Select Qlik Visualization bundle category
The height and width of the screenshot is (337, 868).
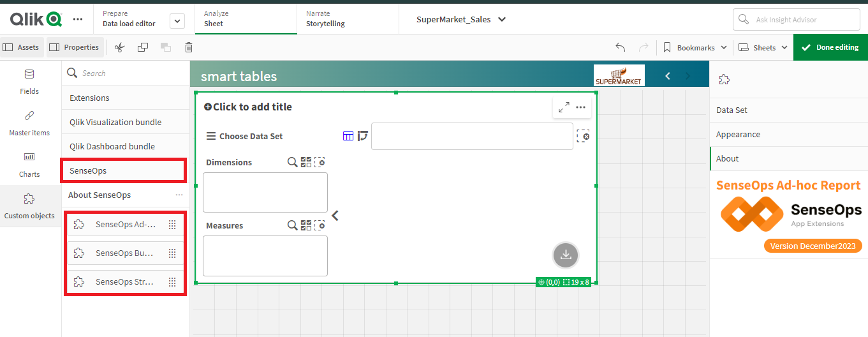point(126,122)
